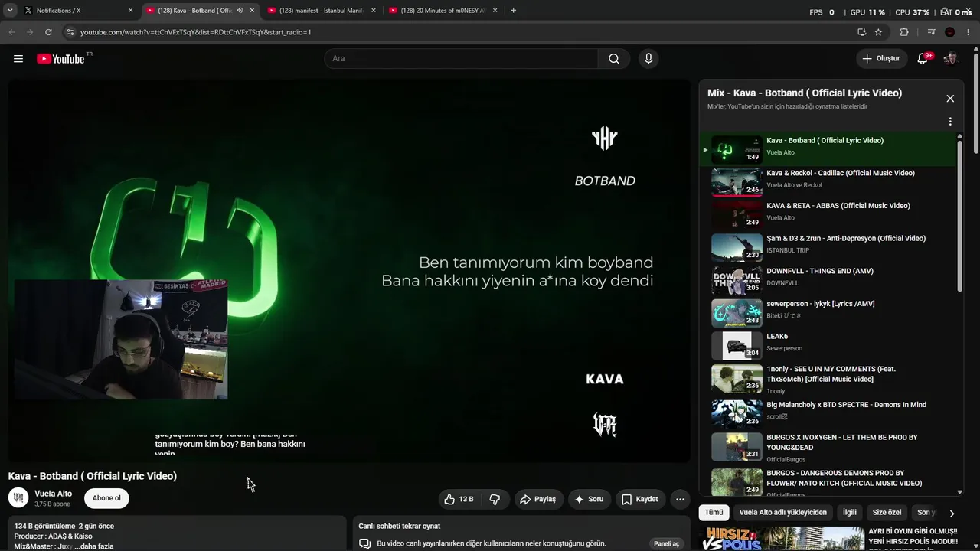Go to the YouTube home logo
The height and width of the screenshot is (551, 980).
[61, 59]
